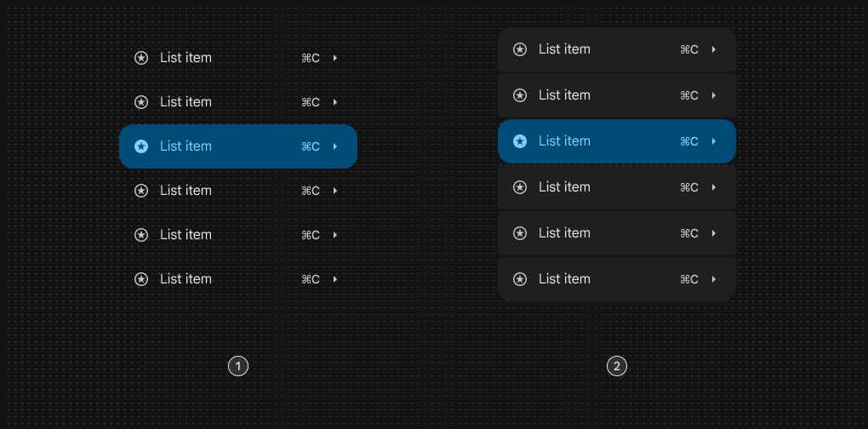Viewport: 868px width, 429px height.
Task: Expand the submenu arrow on the highlighted row of list 1
Action: click(x=335, y=146)
